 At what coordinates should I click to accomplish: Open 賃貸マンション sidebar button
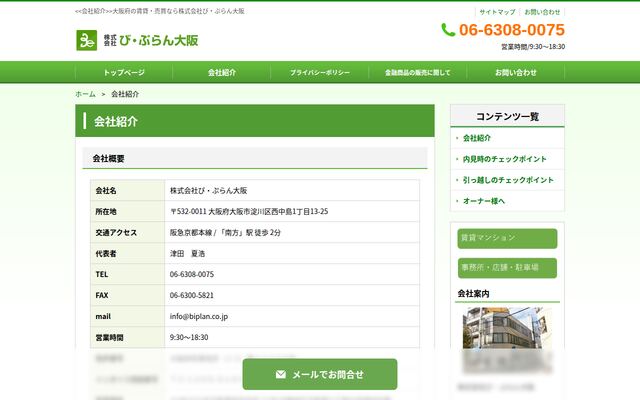click(x=507, y=238)
